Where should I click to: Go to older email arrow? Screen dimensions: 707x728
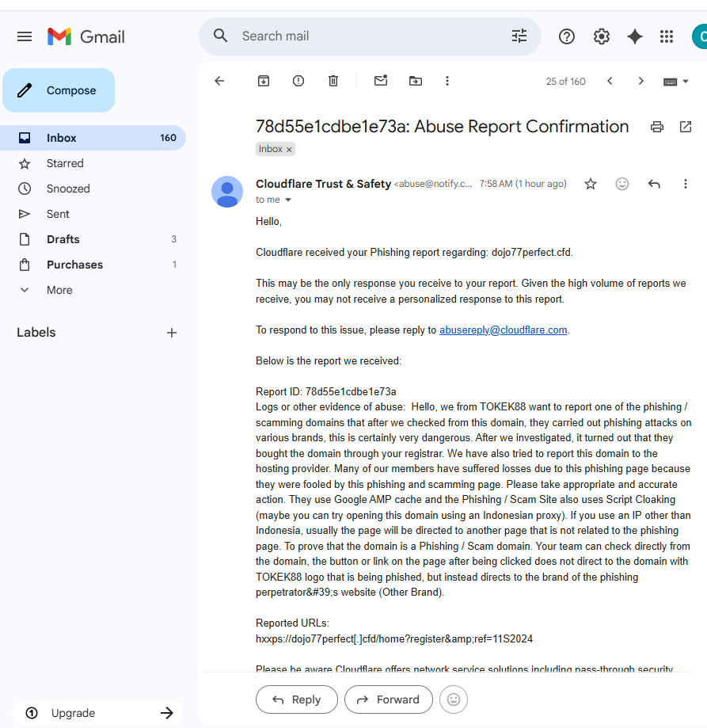pyautogui.click(x=640, y=81)
